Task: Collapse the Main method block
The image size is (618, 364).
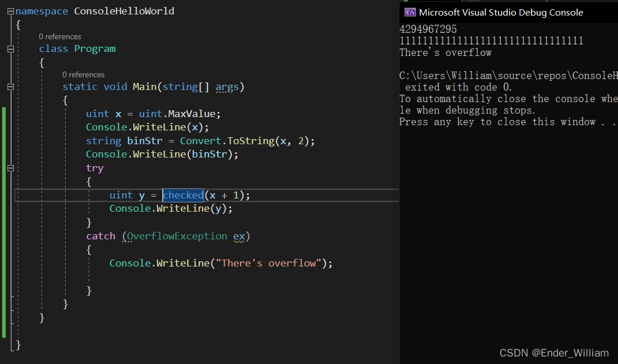Action: (x=10, y=87)
